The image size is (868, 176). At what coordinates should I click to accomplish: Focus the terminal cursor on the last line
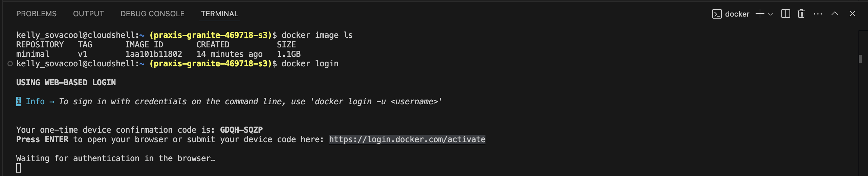pyautogui.click(x=19, y=168)
